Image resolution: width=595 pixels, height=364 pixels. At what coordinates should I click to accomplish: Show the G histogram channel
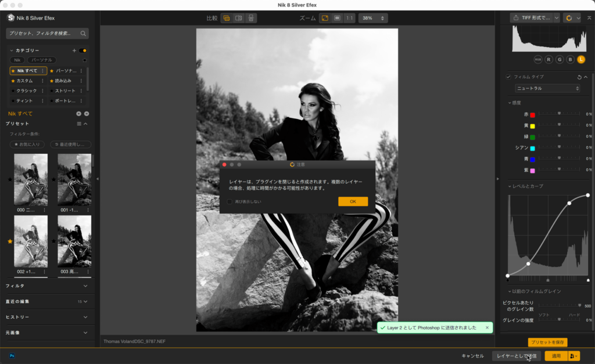(x=560, y=60)
